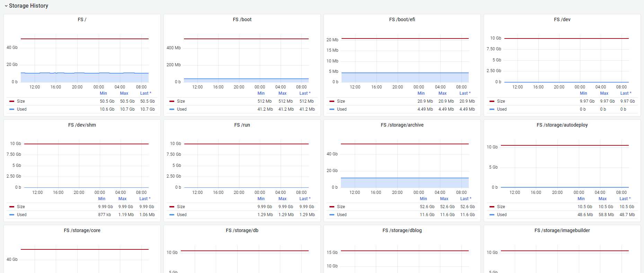Click the FS /run panel title

tap(242, 125)
